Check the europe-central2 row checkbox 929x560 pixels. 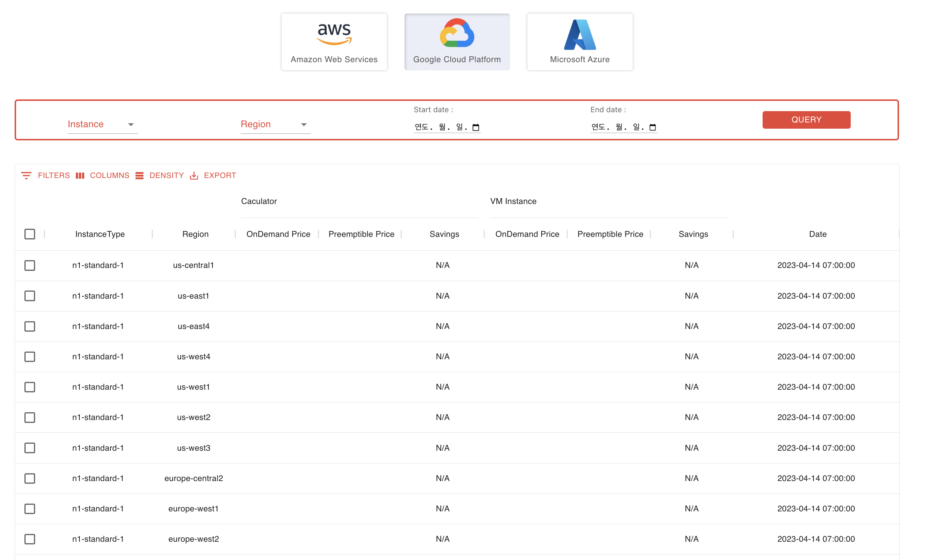(x=30, y=478)
